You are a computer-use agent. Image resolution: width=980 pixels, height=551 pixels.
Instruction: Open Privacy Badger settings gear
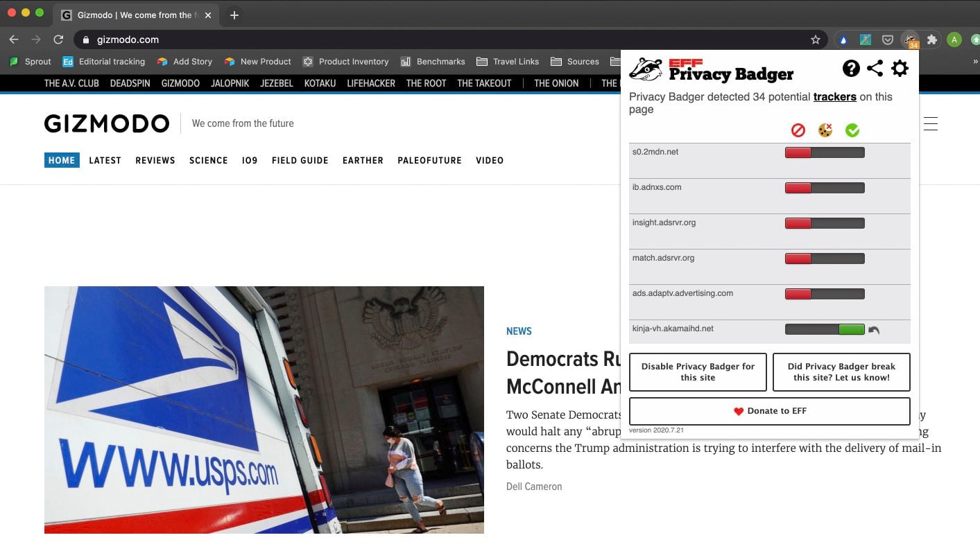tap(900, 68)
